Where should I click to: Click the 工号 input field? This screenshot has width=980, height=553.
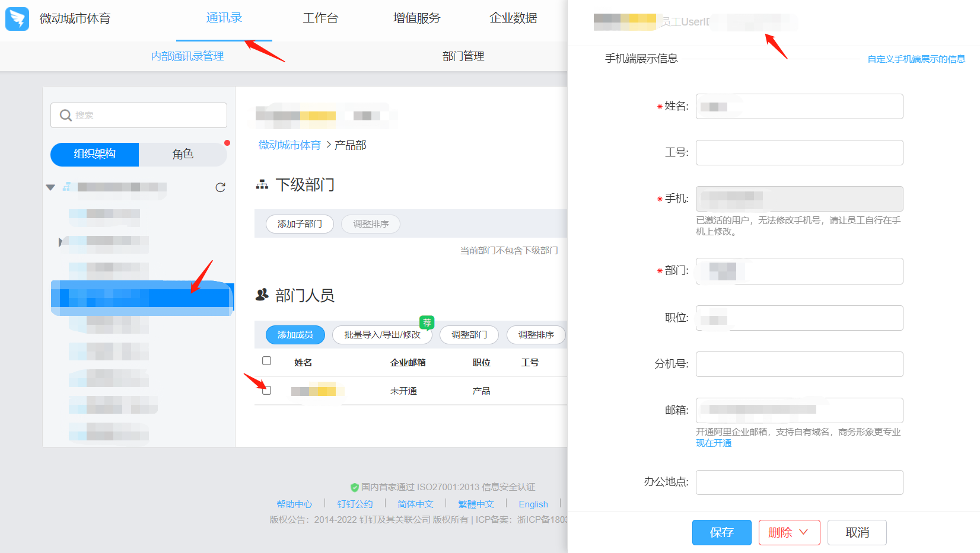click(799, 152)
